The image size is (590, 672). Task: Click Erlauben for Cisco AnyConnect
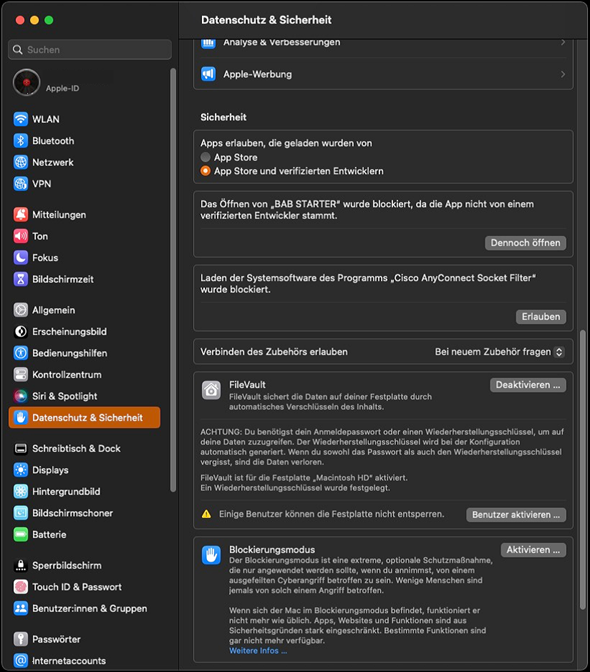click(x=541, y=317)
